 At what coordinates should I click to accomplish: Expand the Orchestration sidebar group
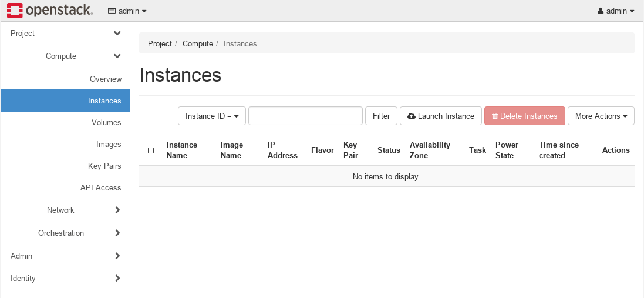tap(80, 233)
